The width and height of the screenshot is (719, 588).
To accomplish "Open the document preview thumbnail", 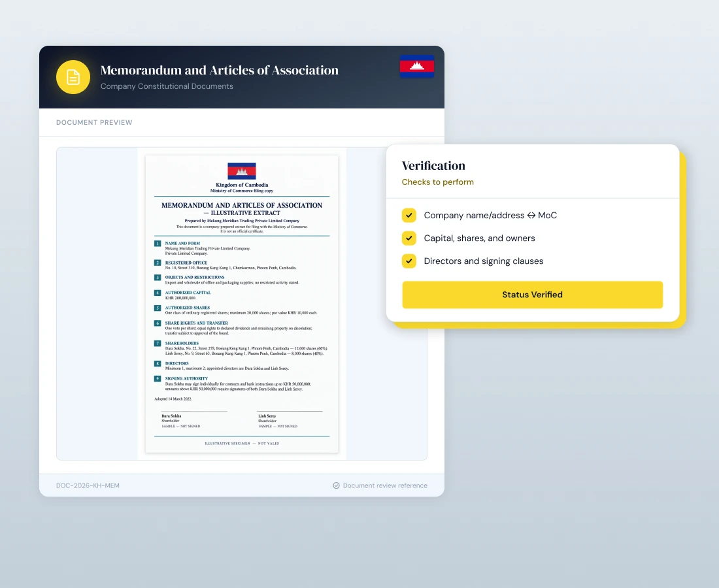I will pos(242,304).
